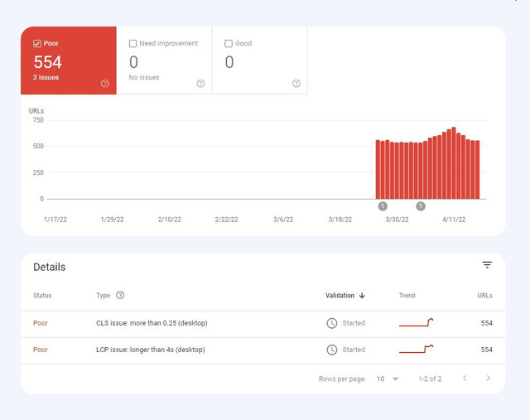Viewport: 530px width, 420px height.
Task: Open the LCP issue longer than 4s row
Action: [x=263, y=350]
